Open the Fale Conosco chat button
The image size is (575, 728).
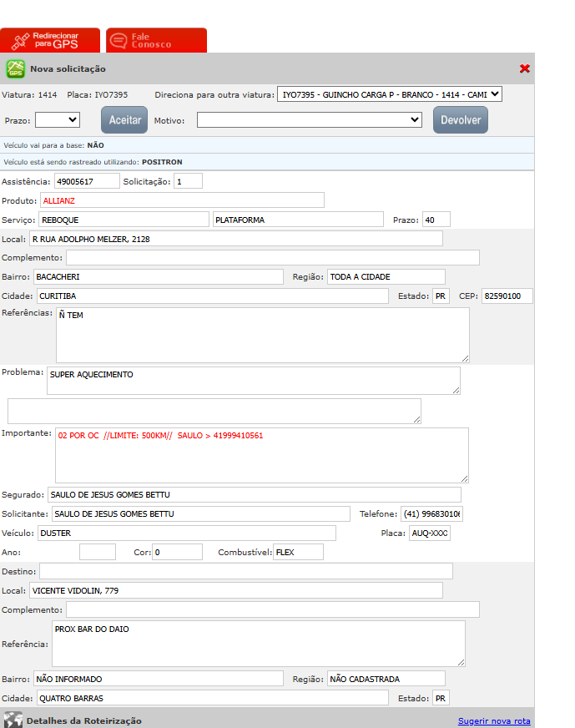coord(156,40)
